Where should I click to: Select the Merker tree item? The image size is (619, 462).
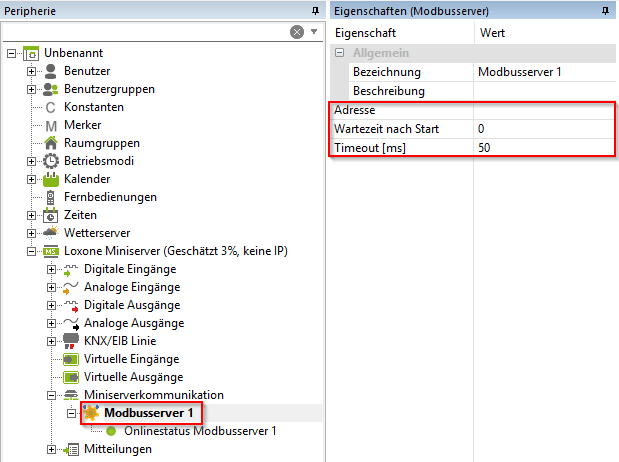point(83,125)
